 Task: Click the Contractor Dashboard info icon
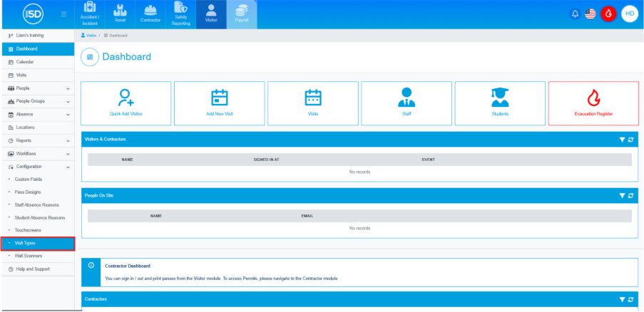[x=91, y=265]
